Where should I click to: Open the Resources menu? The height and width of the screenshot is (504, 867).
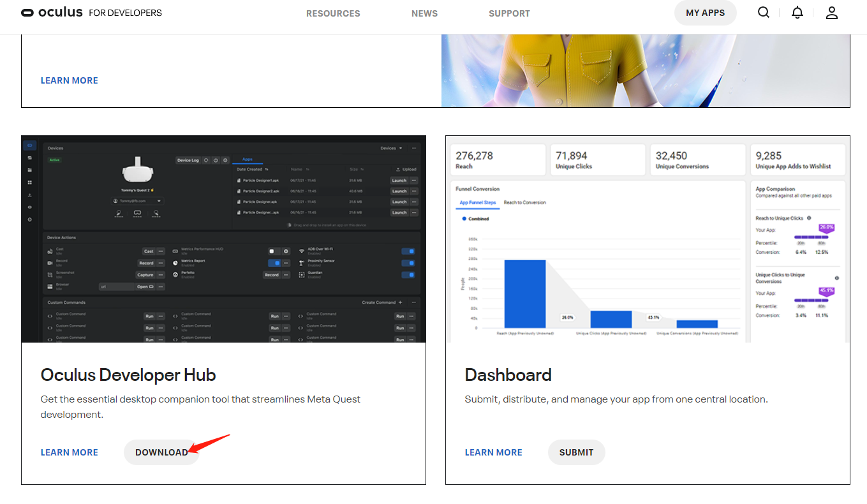pos(333,13)
